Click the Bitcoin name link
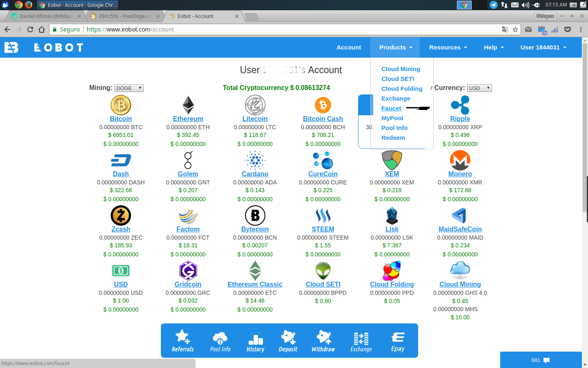 (121, 119)
